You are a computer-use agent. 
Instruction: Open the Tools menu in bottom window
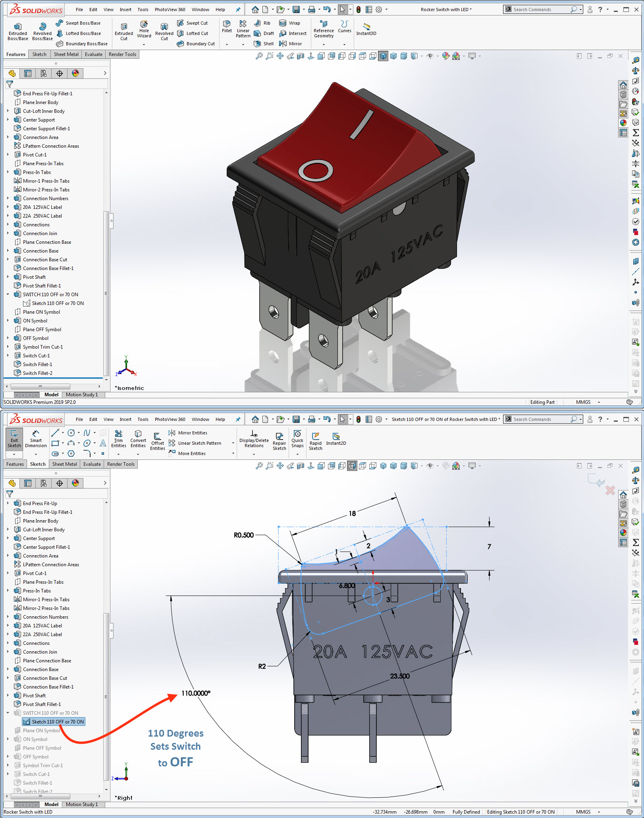(x=143, y=419)
